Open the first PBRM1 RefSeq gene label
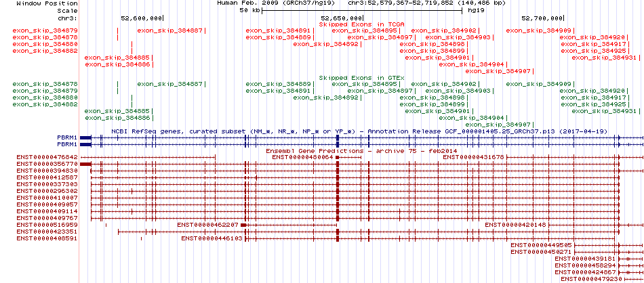Image resolution: width=644 pixels, height=283 pixels. point(67,138)
